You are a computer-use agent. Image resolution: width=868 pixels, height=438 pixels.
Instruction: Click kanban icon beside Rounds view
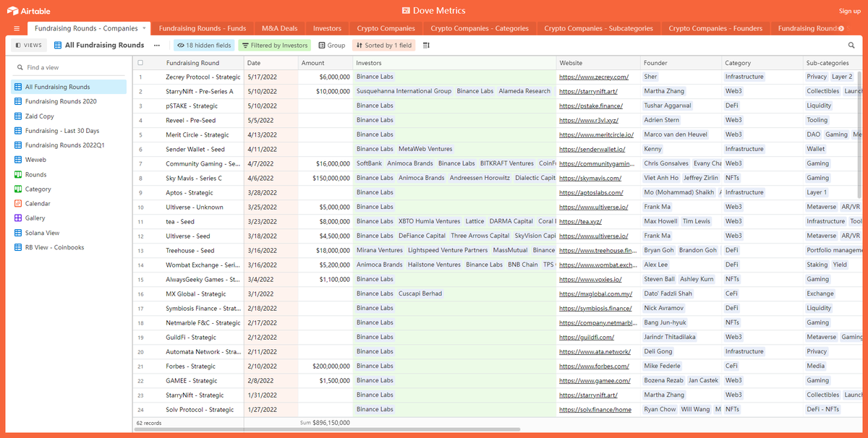(x=19, y=174)
